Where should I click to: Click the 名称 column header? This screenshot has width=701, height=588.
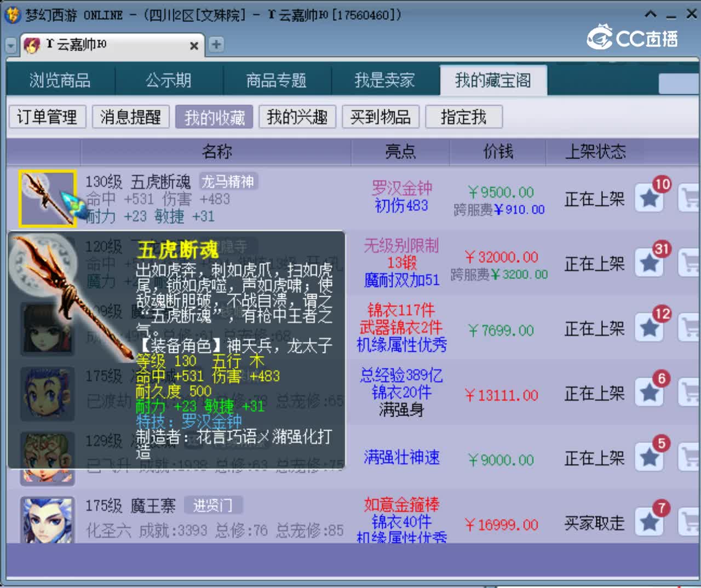click(x=217, y=152)
